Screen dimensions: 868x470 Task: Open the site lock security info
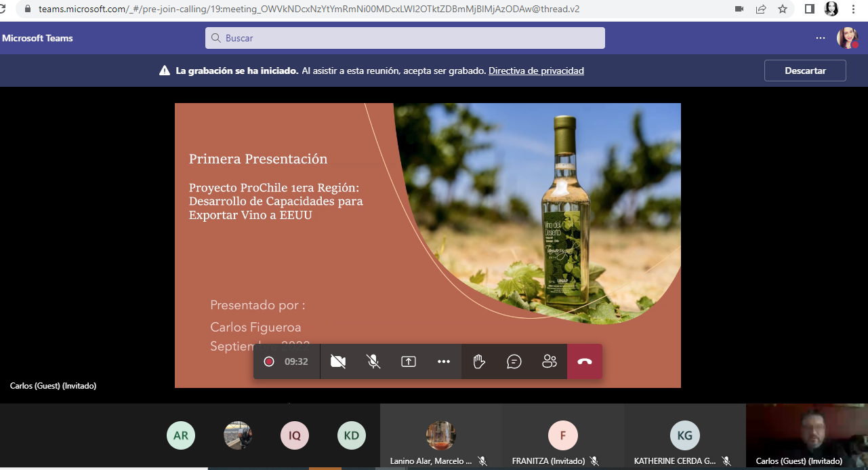click(x=28, y=9)
